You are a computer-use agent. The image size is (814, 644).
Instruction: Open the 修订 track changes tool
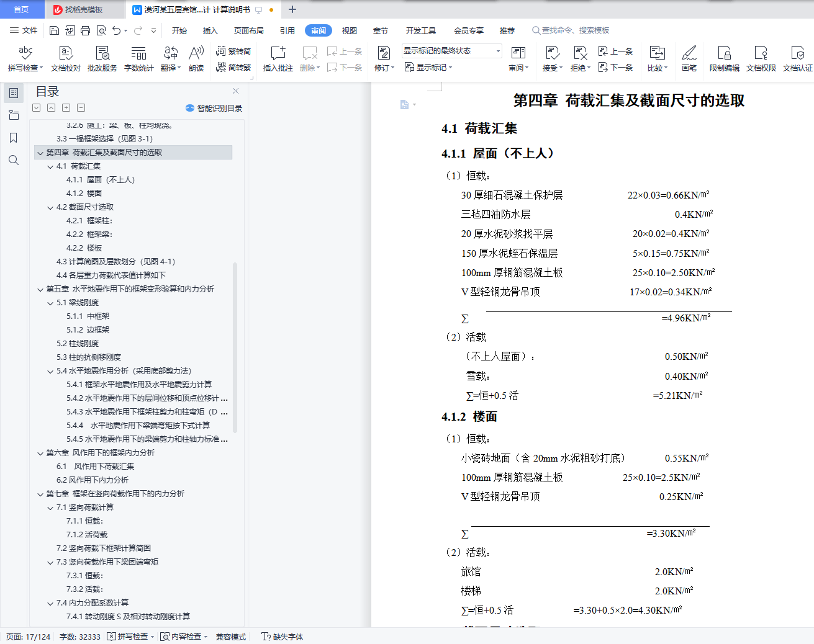(384, 59)
